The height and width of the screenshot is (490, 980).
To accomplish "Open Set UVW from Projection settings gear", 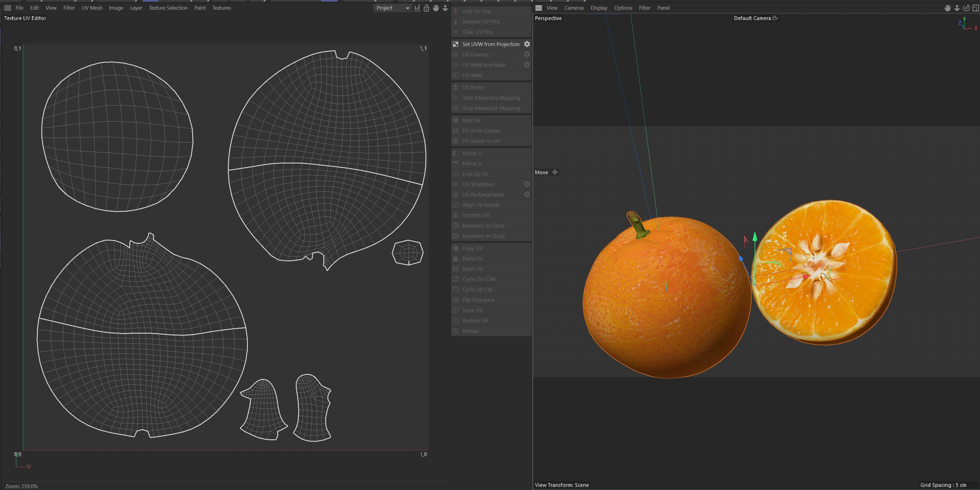I will pos(527,44).
